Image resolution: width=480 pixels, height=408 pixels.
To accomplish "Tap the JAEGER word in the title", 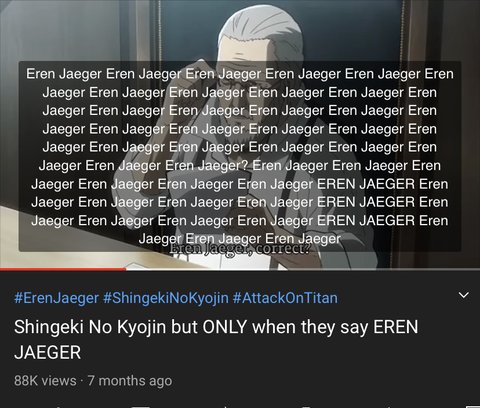I will (47, 352).
